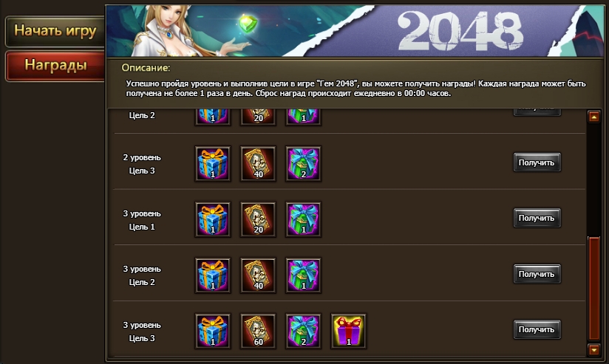Click the blue gift box in the 2 уровень Цель 3 row
The image size is (609, 364).
tap(212, 164)
